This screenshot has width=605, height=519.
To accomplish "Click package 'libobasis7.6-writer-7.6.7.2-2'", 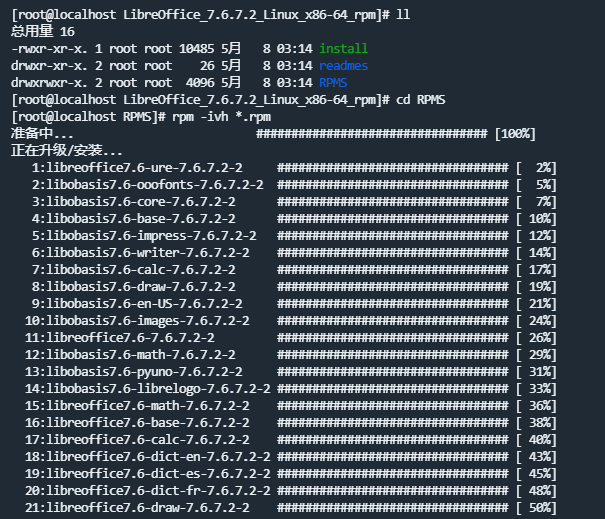I will [x=148, y=252].
